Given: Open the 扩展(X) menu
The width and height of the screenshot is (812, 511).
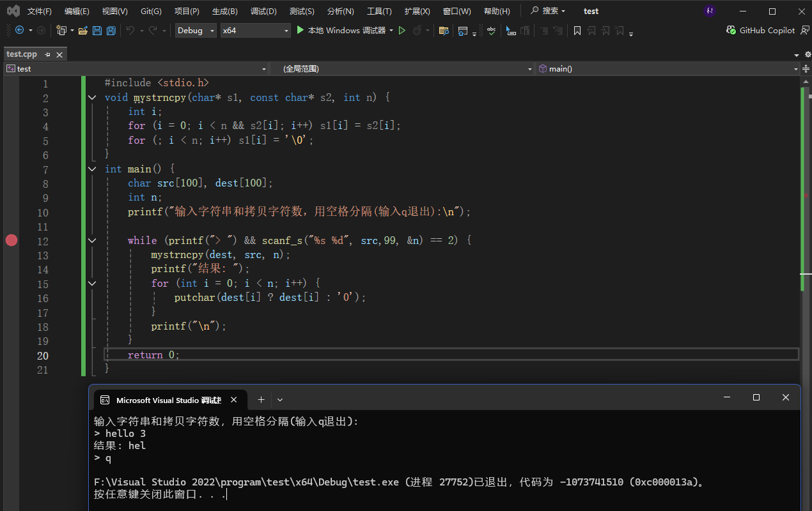Looking at the screenshot, I should coord(417,11).
